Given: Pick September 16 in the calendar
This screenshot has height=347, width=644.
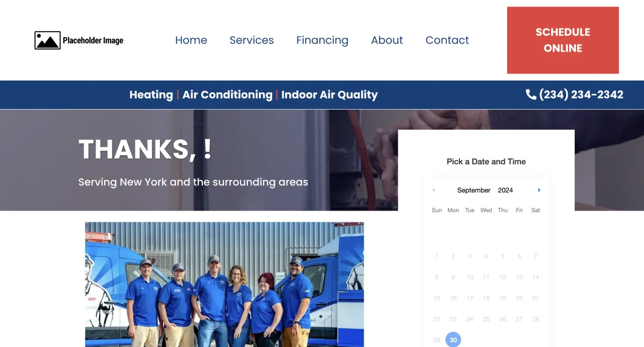Looking at the screenshot, I should [x=453, y=298].
